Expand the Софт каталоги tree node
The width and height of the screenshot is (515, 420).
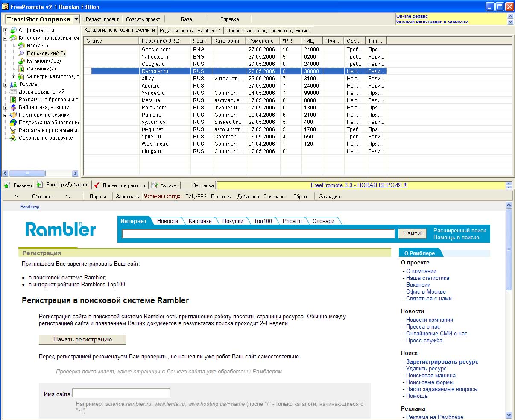click(6, 30)
